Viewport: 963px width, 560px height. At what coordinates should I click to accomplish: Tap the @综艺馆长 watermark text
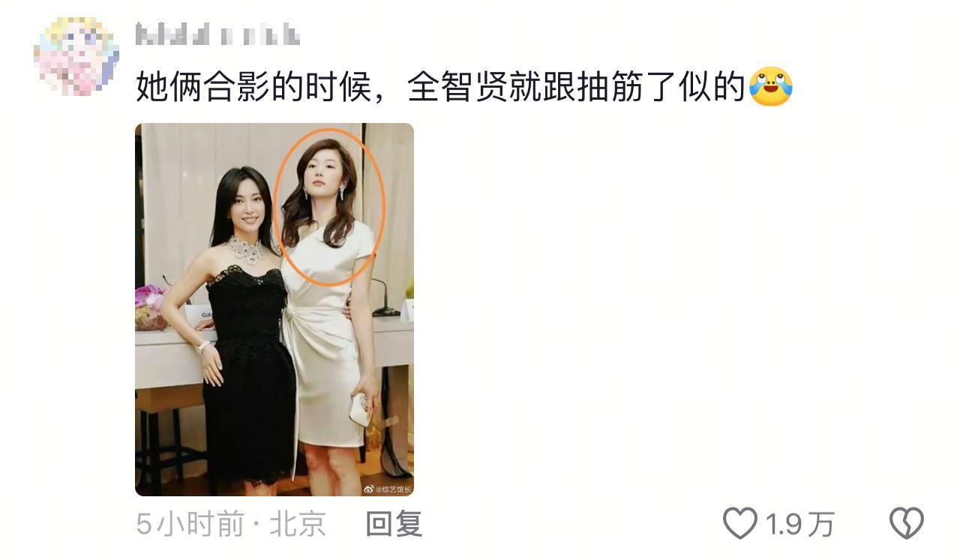pos(393,490)
